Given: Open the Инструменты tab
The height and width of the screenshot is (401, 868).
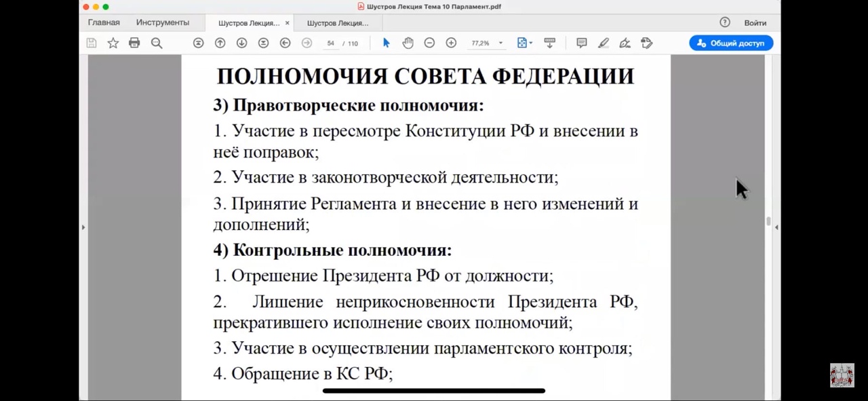Looking at the screenshot, I should (x=163, y=22).
